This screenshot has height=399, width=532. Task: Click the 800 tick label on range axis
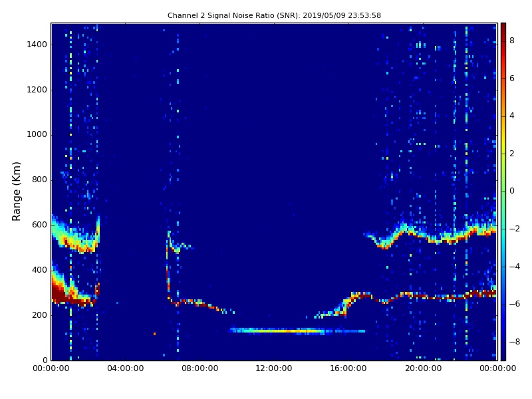tap(39, 180)
